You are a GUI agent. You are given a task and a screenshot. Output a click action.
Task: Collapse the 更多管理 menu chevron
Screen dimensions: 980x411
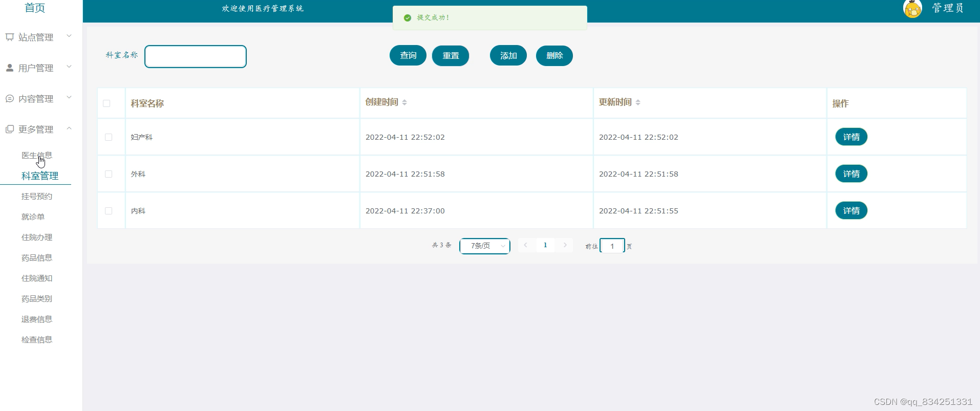tap(69, 128)
